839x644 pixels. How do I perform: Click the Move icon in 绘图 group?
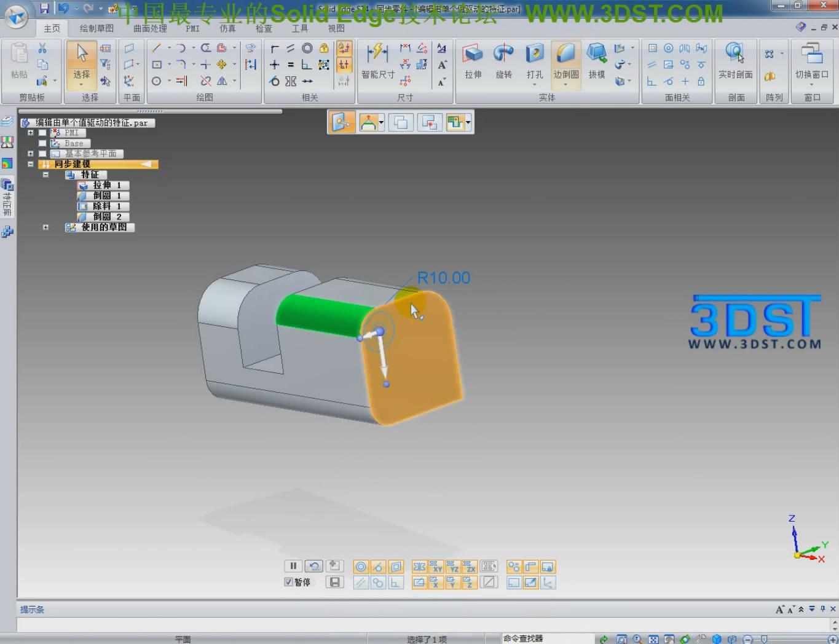(x=222, y=65)
